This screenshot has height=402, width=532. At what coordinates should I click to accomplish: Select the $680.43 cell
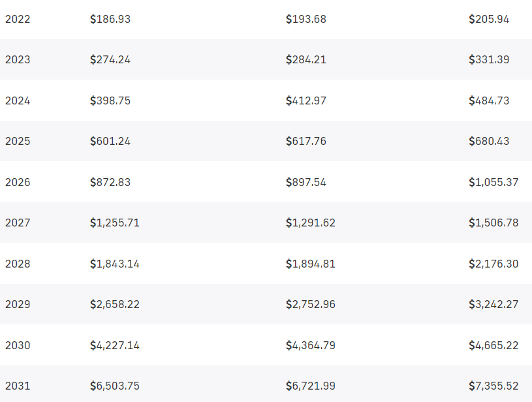point(489,141)
